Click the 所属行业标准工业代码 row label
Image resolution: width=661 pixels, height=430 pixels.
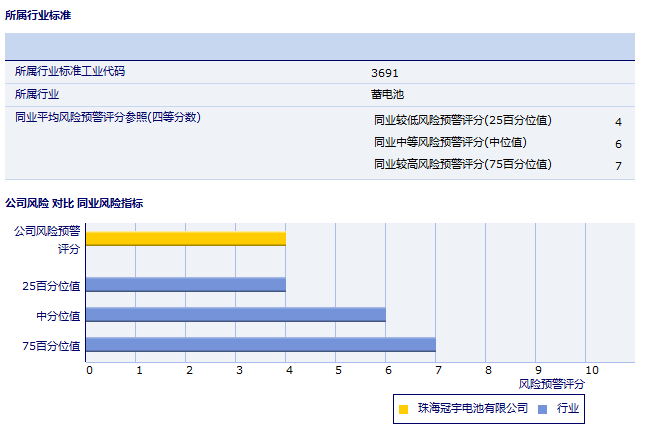[x=70, y=72]
